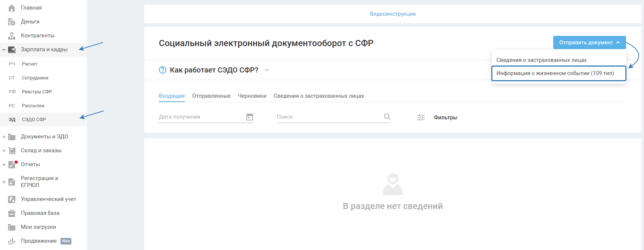644x250 pixels.
Task: Expand the Регистрация в ЕГРЮЛ section
Action: point(4,182)
